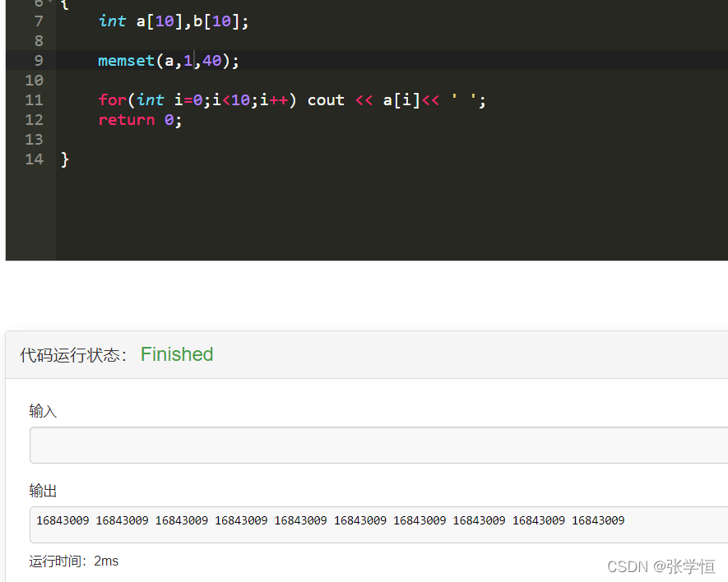Image resolution: width=728 pixels, height=582 pixels.
Task: Click line number 12 in gutter
Action: tap(34, 120)
